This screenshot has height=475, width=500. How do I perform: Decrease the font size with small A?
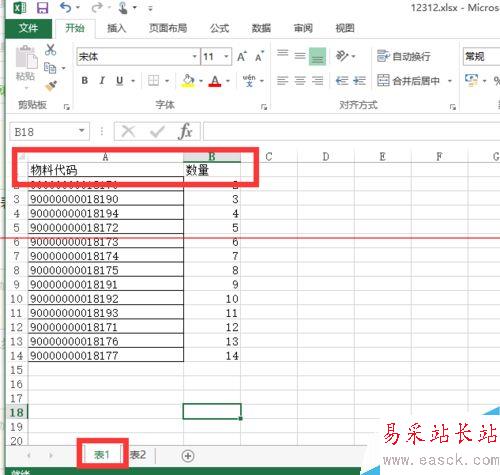coord(260,56)
